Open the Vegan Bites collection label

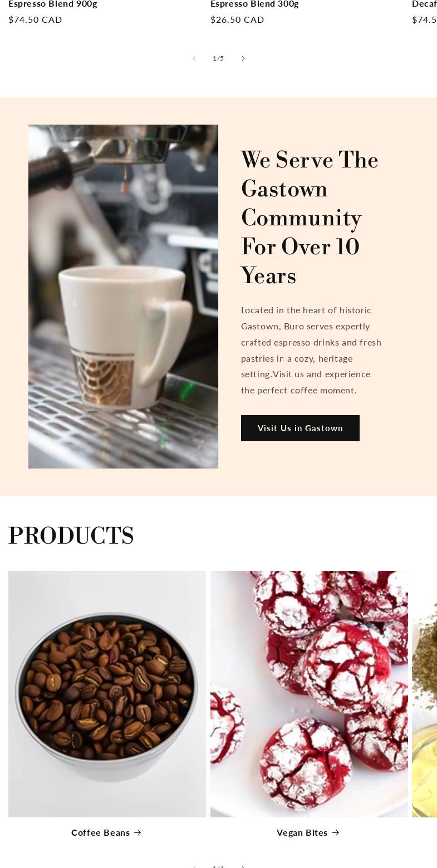(302, 832)
